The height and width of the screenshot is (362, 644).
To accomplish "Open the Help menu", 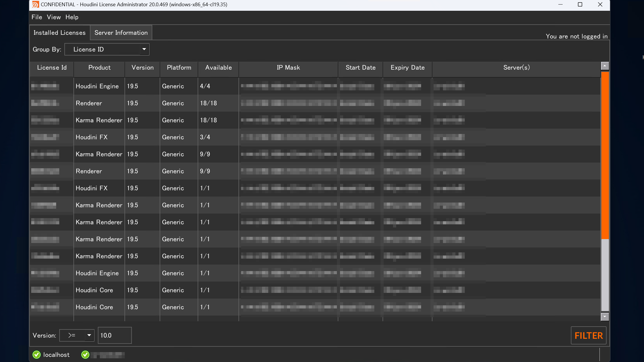I will pos(72,17).
